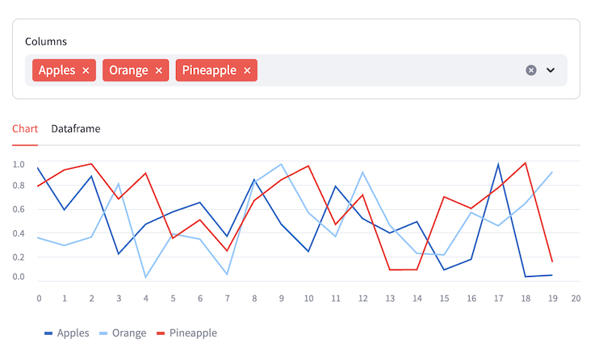Viewport: 599px width, 364px height.
Task: Click the Orange tag label in Columns
Action: click(128, 70)
